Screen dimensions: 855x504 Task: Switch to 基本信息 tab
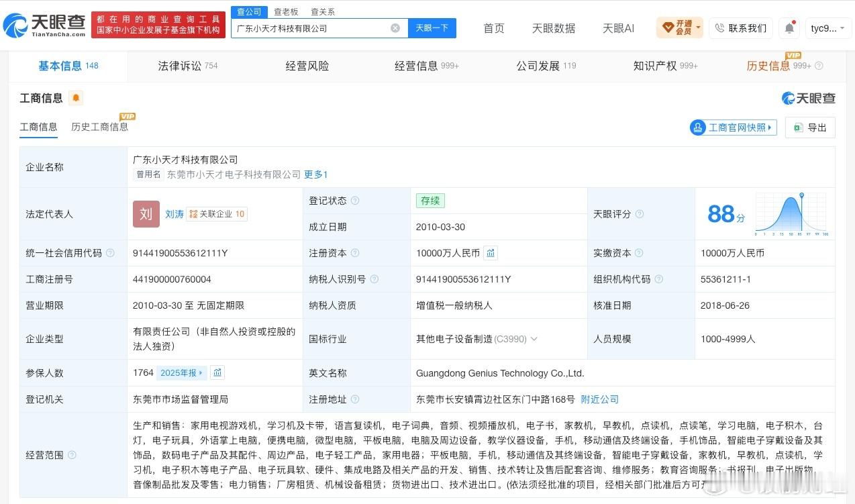pos(68,66)
